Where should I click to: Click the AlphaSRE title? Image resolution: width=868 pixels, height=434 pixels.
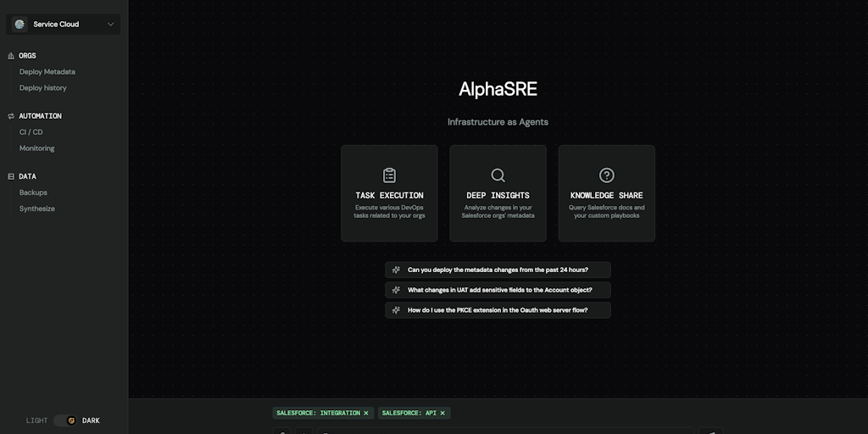(x=498, y=89)
